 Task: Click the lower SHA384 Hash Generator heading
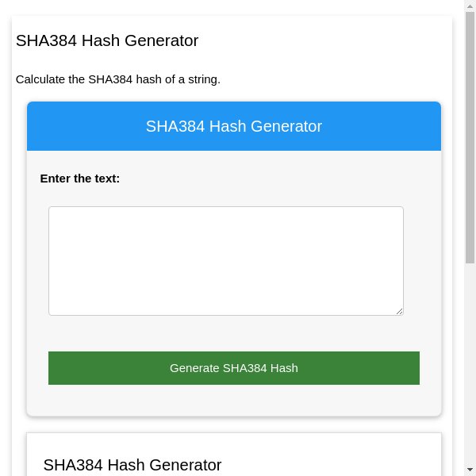pyautogui.click(x=132, y=465)
